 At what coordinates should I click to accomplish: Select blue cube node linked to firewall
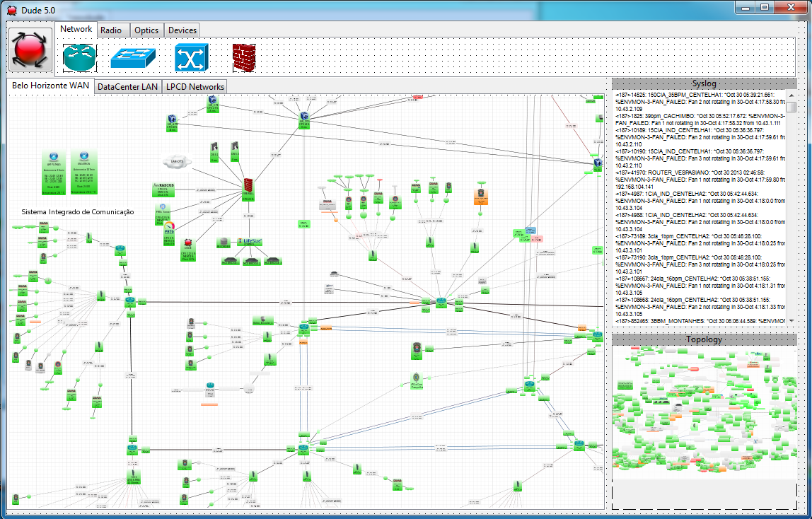click(x=304, y=119)
